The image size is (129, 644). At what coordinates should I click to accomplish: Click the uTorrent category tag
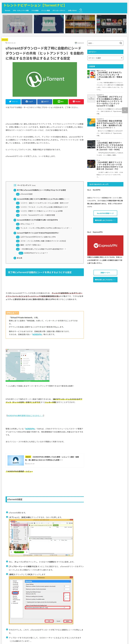pyautogui.click(x=5, y=40)
